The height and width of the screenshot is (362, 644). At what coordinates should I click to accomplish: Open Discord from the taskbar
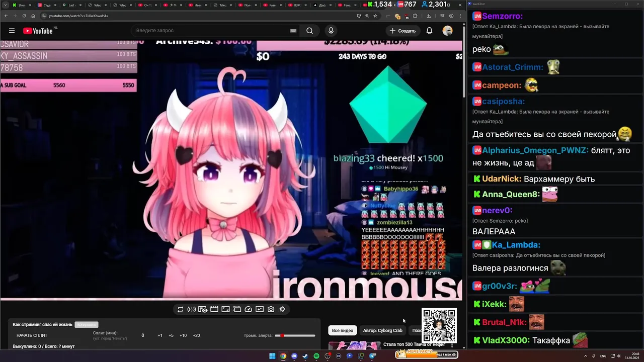[x=294, y=356]
